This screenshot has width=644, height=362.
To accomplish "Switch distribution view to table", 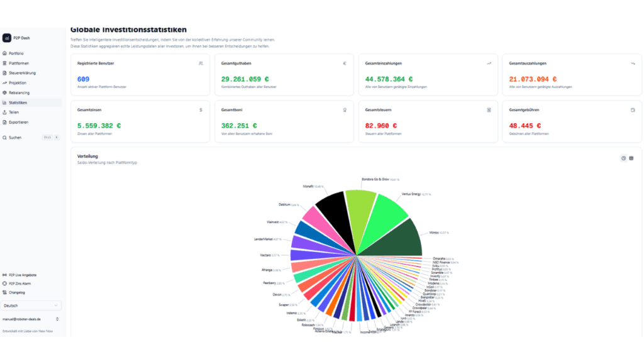I will (x=631, y=158).
